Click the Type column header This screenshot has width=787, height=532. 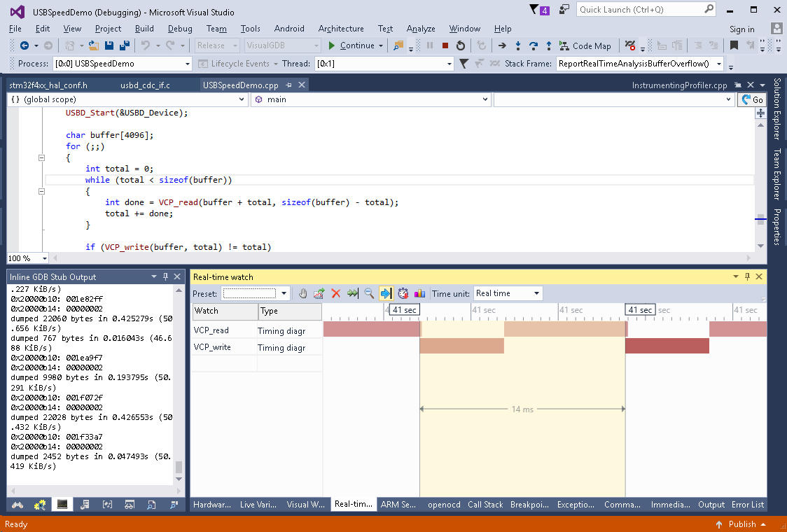click(x=290, y=311)
